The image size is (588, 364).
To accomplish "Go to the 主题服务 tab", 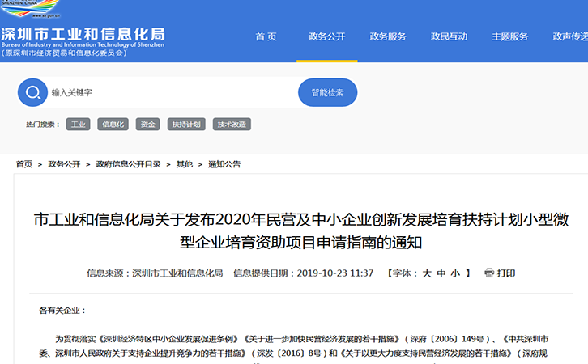I will (x=509, y=36).
